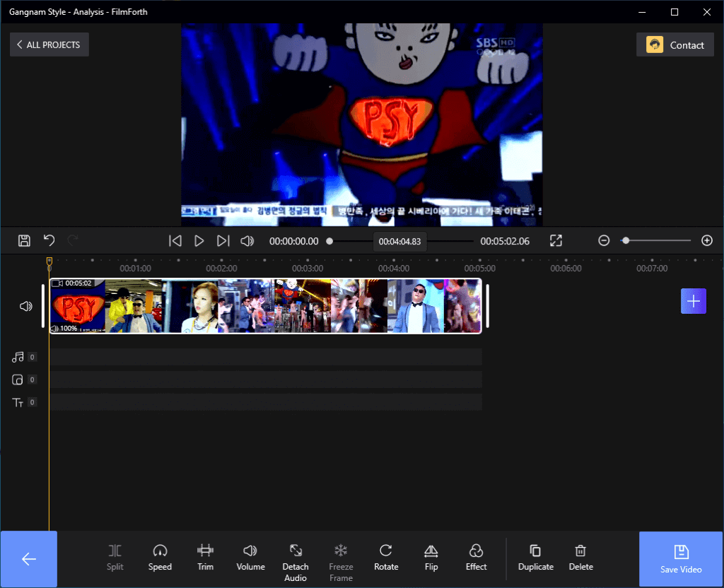Open the Effect tool
Image resolution: width=724 pixels, height=588 pixels.
(476, 558)
